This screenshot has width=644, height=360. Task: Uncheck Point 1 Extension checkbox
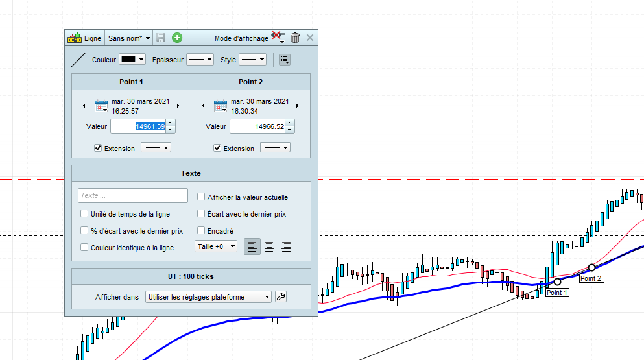click(x=98, y=148)
